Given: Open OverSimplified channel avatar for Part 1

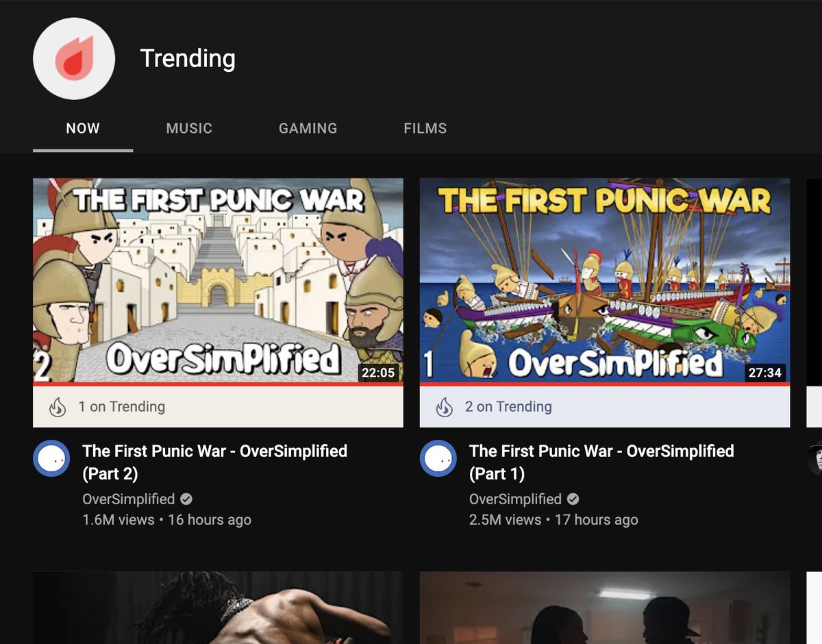Looking at the screenshot, I should tap(438, 458).
